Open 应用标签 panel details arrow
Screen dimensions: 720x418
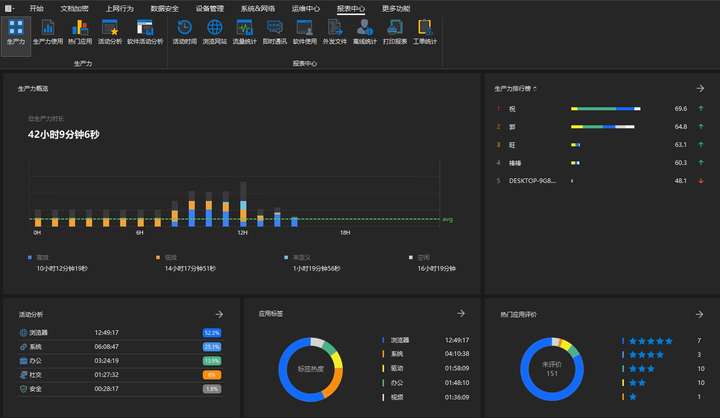pos(461,313)
